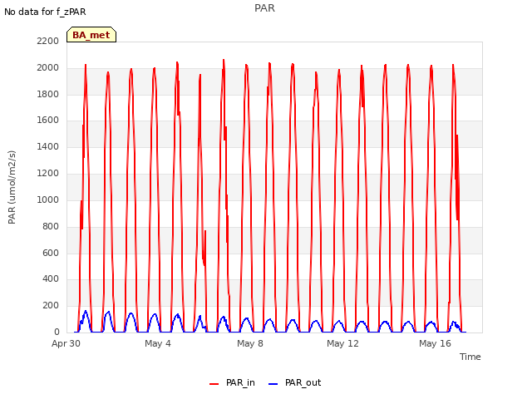Viewport: 532px width, 399px height.
Task: Click the 400 y-axis tick label
Action: pyautogui.click(x=51, y=279)
